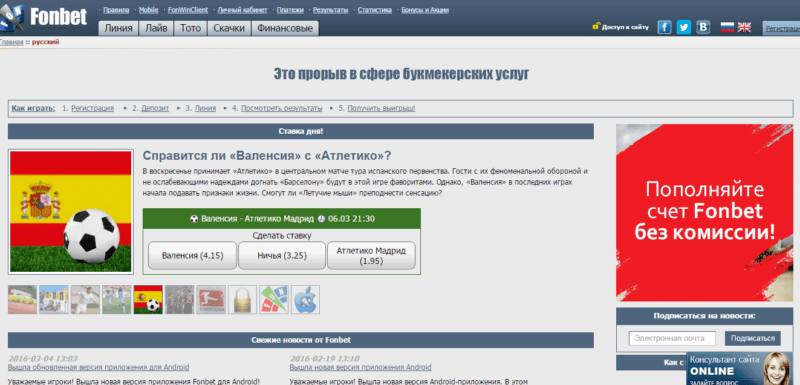Open Fonbet's VKontakte page icon
This screenshot has width=800, height=385.
(x=703, y=27)
